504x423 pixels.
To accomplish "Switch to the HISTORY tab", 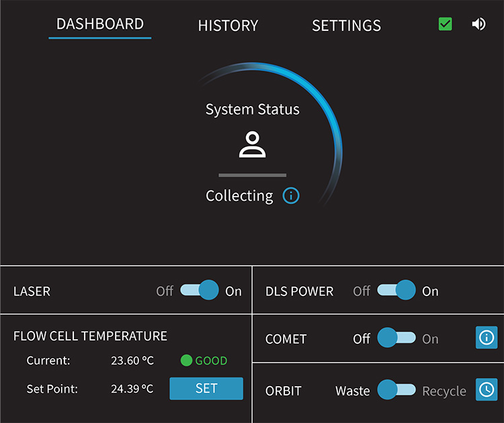I will tap(228, 26).
